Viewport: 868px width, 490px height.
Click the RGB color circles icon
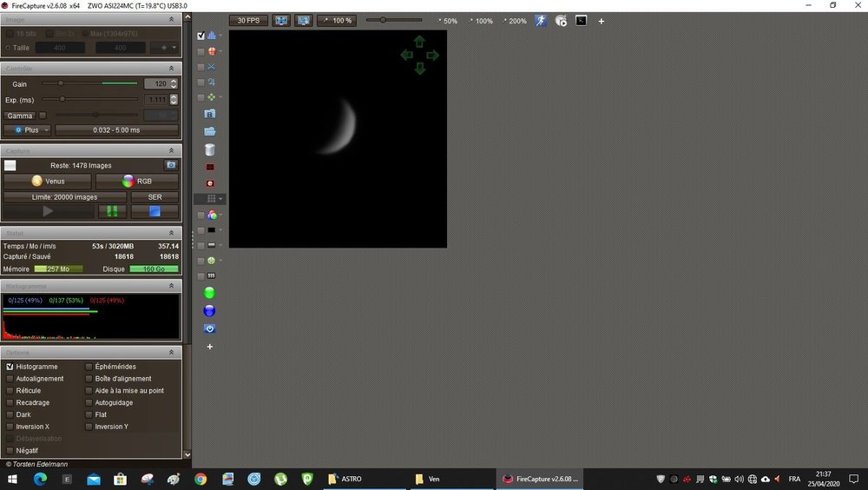[212, 215]
